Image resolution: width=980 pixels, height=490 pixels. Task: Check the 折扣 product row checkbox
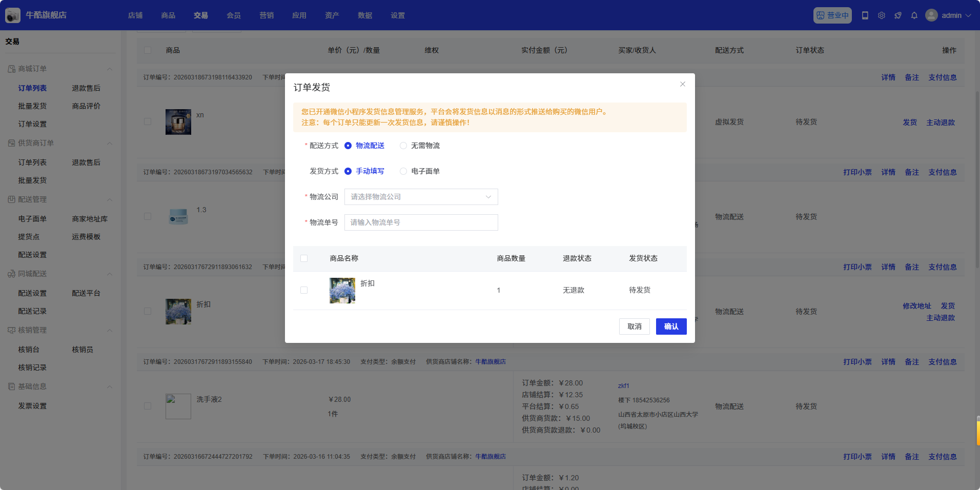coord(304,290)
